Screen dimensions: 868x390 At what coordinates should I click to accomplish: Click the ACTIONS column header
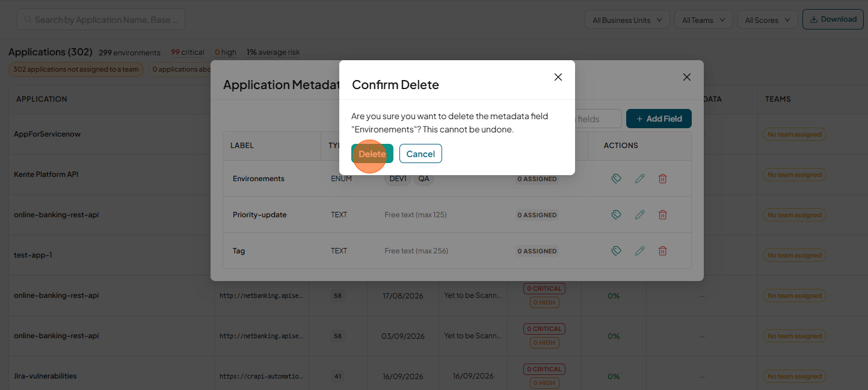(621, 146)
